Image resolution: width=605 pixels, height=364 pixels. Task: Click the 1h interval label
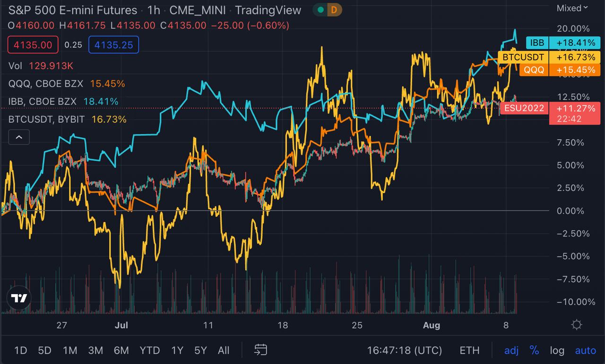tap(154, 10)
